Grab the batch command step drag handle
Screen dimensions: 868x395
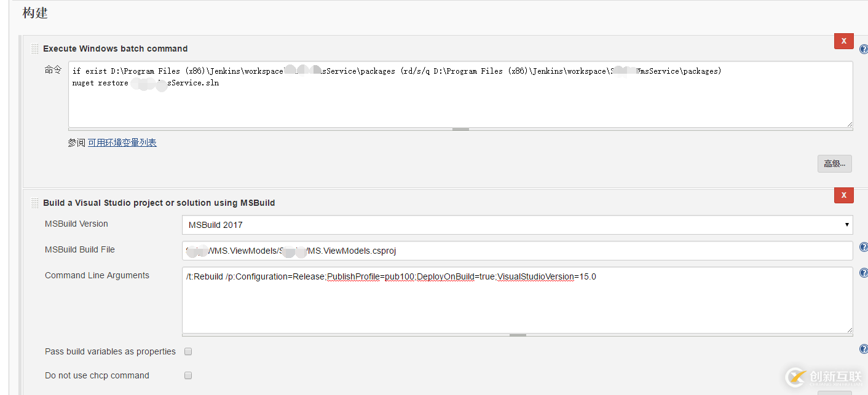[x=35, y=49]
